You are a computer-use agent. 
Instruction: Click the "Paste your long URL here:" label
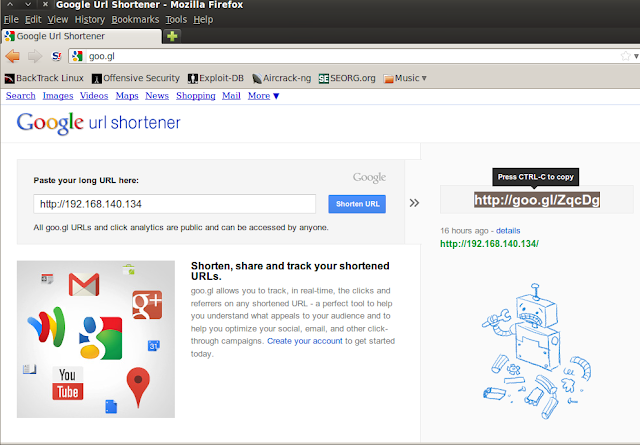click(x=86, y=180)
